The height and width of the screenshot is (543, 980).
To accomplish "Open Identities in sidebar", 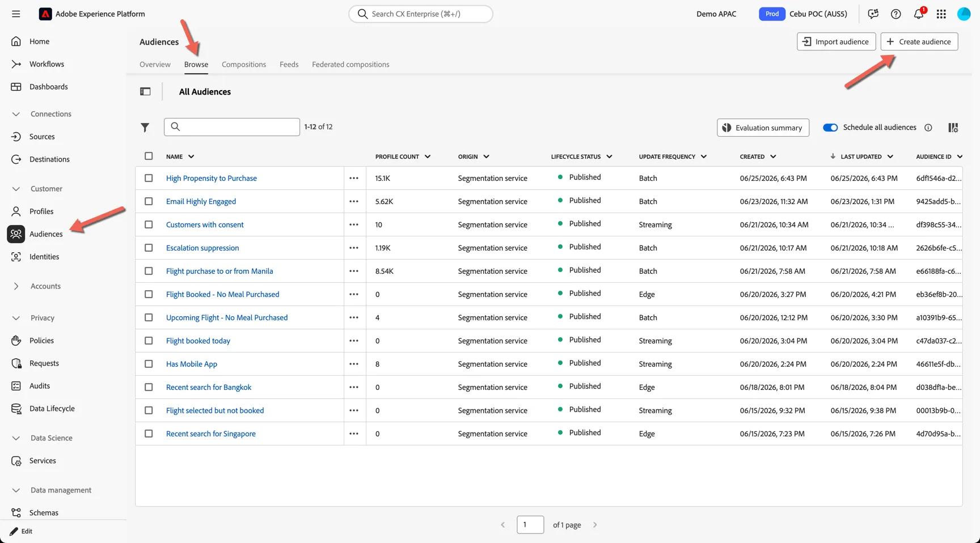I will pos(44,257).
